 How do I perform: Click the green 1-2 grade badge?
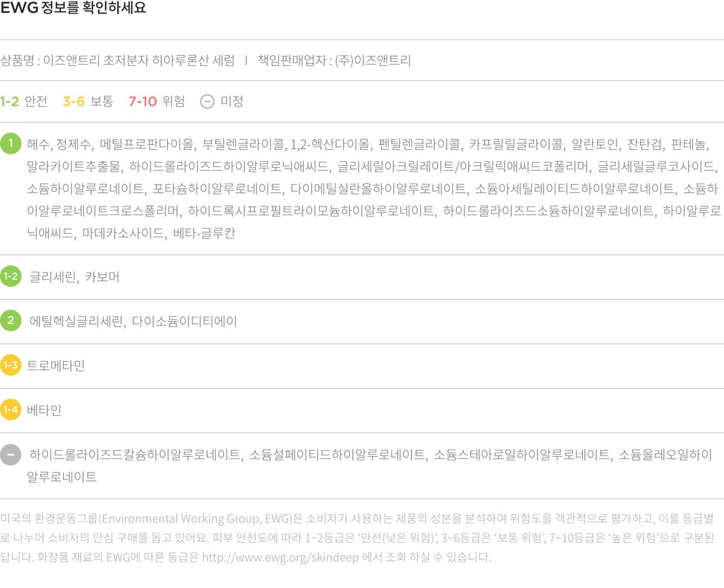[11, 276]
